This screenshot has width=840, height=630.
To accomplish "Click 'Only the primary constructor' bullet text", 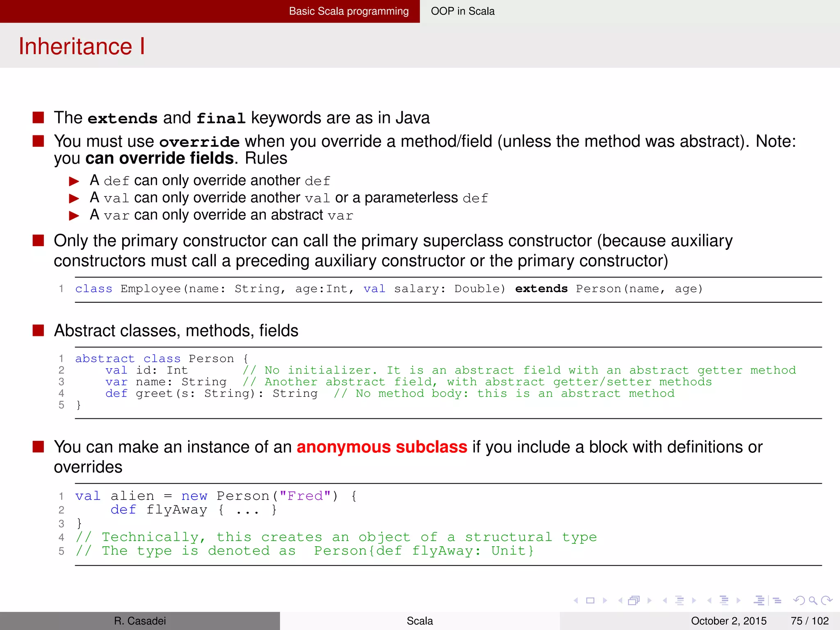I will pos(393,251).
